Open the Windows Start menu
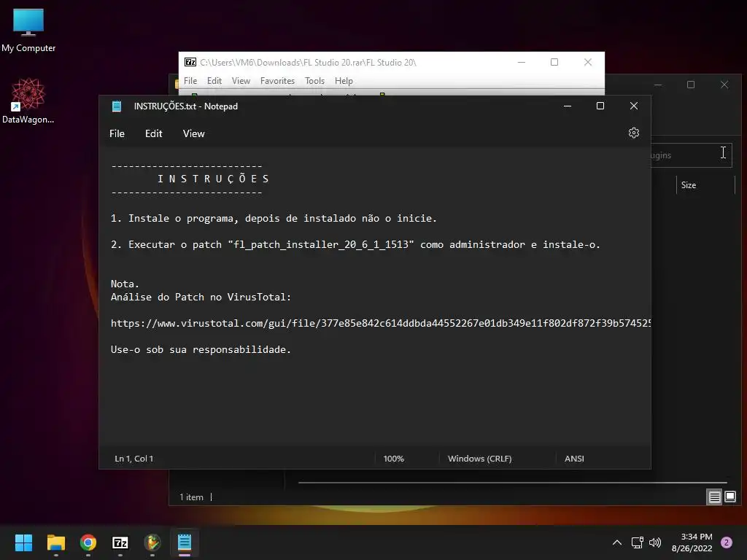This screenshot has height=560, width=747. tap(23, 542)
